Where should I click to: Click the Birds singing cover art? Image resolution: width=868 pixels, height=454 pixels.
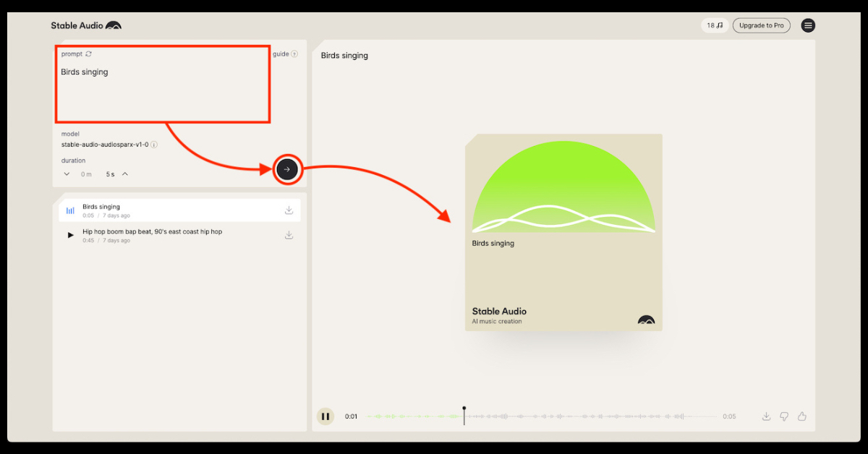click(x=563, y=233)
